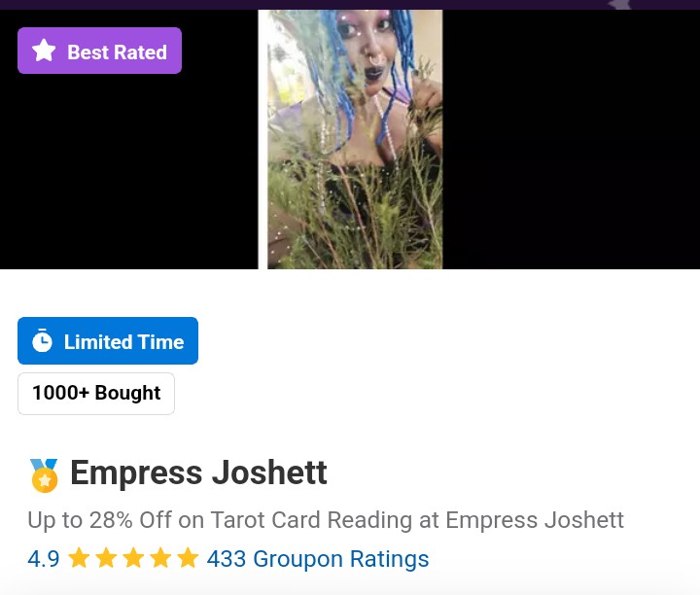
Task: Click the Limited Time clock icon
Action: pos(42,340)
